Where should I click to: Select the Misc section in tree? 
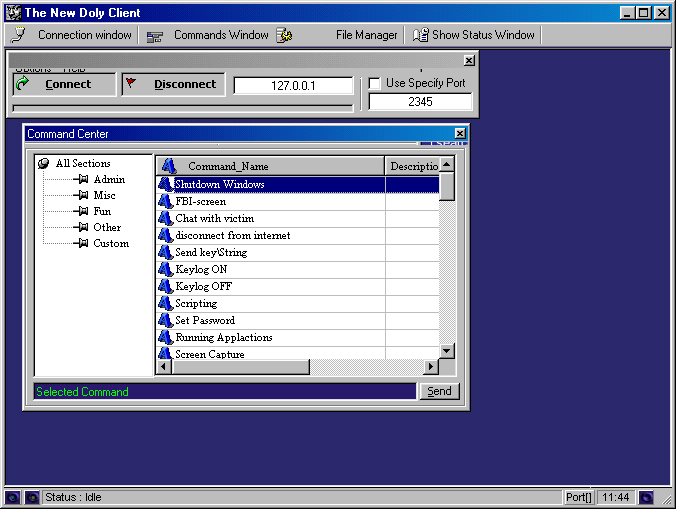pyautogui.click(x=104, y=196)
